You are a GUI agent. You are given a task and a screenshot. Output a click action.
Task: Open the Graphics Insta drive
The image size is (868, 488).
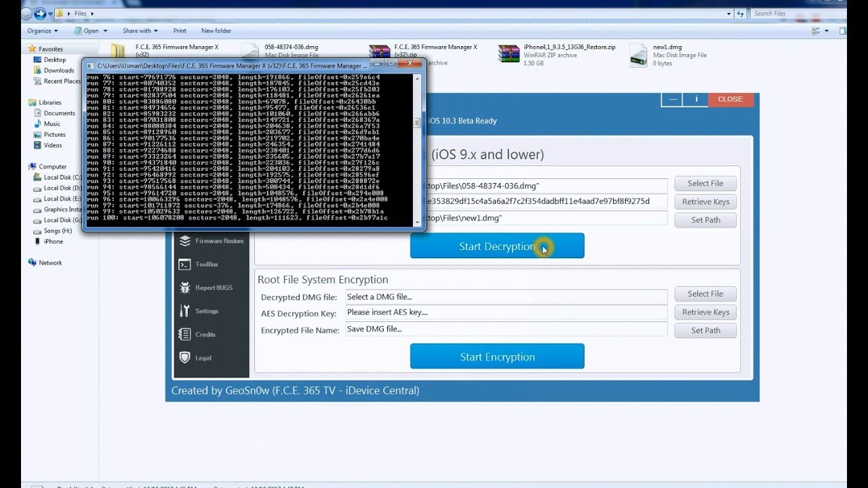pyautogui.click(x=57, y=209)
